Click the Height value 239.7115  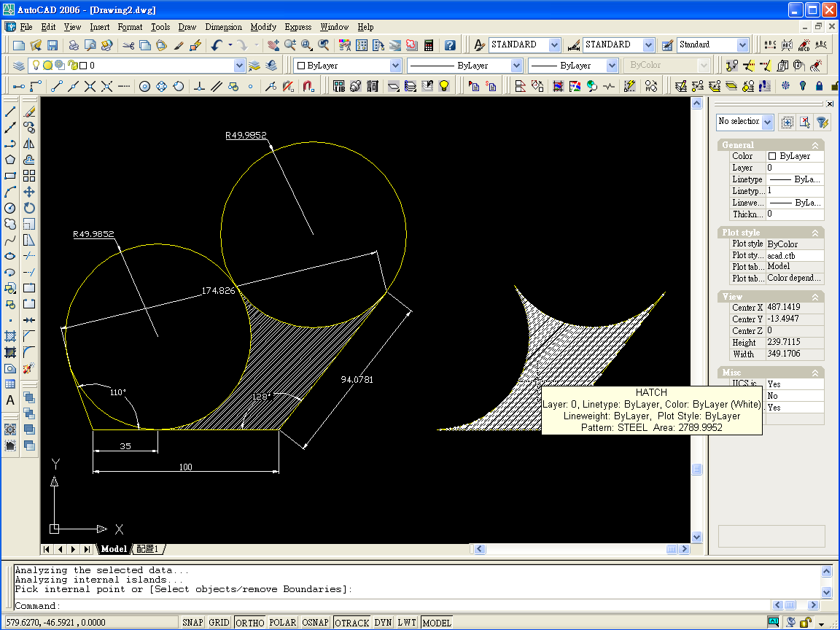[795, 342]
